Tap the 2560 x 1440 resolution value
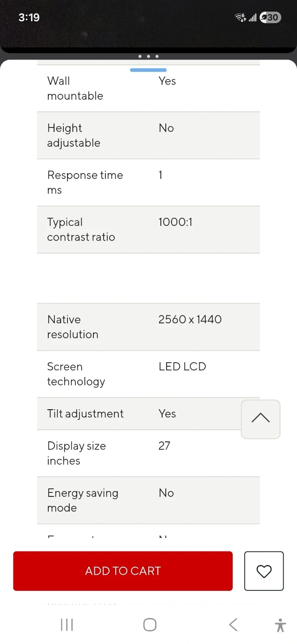297x644 pixels. pos(190,319)
